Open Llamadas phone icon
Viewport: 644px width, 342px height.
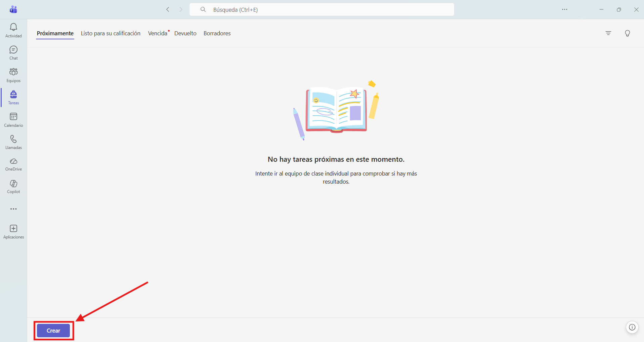[13, 142]
